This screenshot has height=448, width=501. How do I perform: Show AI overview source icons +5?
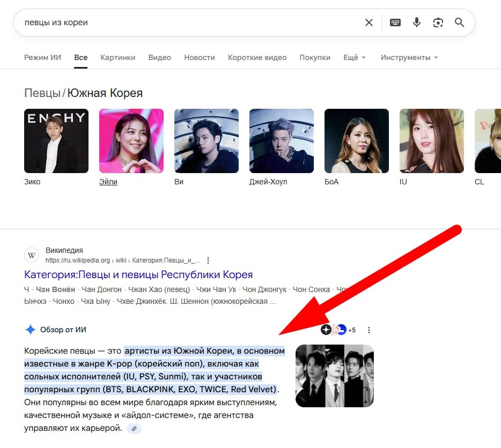point(338,330)
